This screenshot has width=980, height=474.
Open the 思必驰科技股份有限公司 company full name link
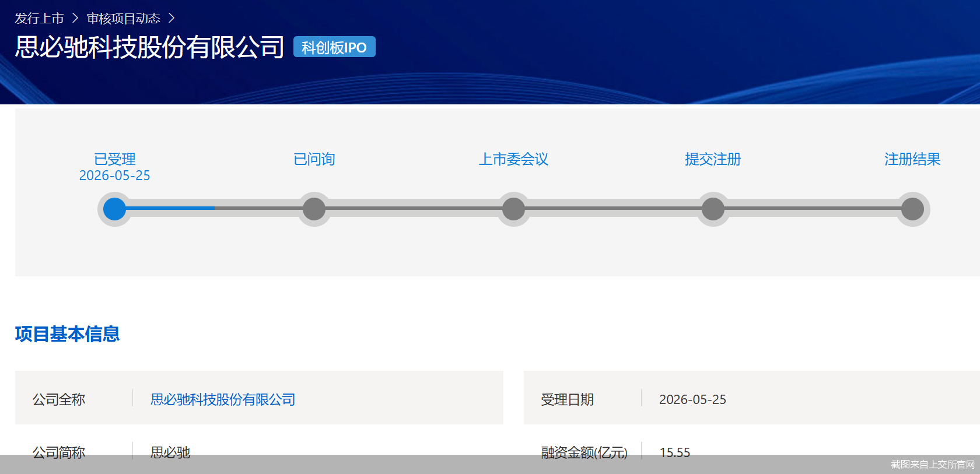click(223, 399)
